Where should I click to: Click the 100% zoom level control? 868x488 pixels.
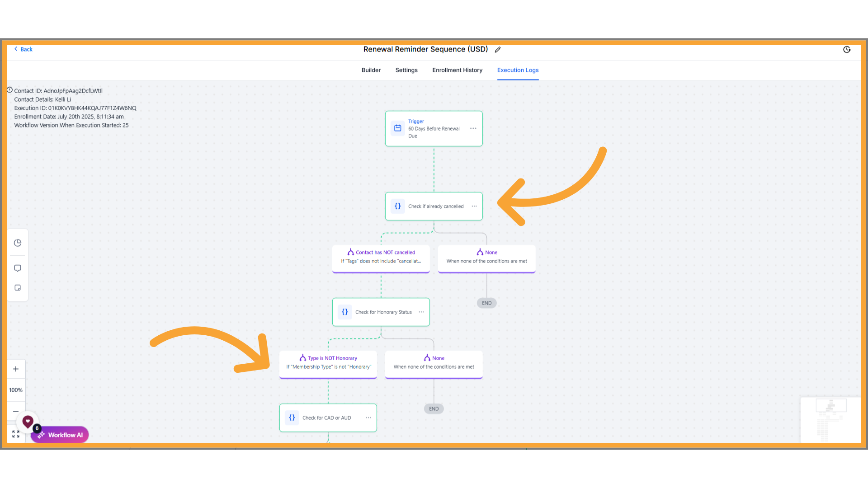[x=16, y=389]
